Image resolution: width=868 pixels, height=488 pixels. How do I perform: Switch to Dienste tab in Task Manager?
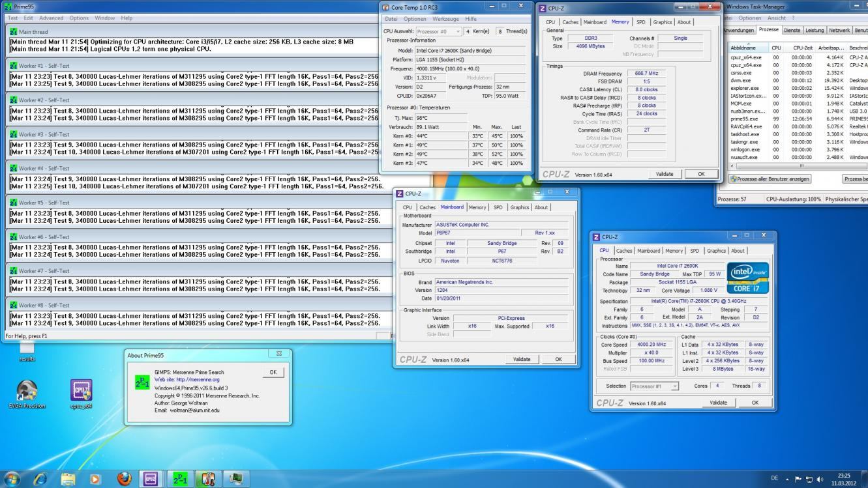point(792,30)
